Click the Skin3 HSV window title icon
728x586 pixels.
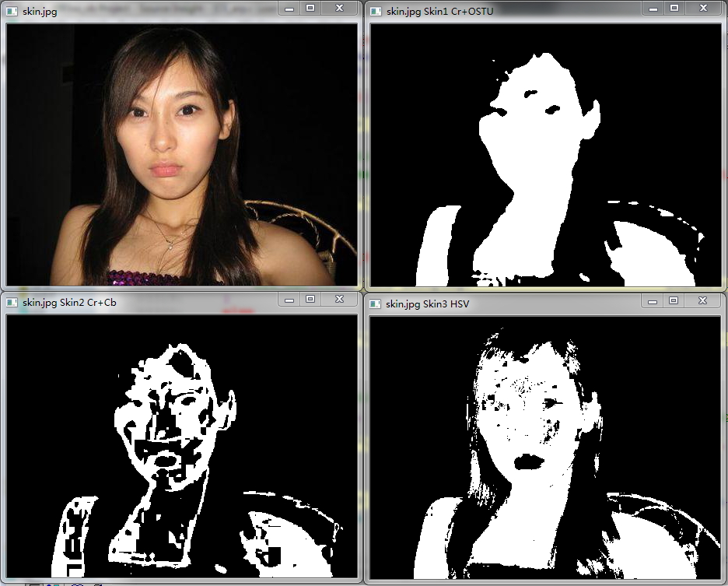375,304
